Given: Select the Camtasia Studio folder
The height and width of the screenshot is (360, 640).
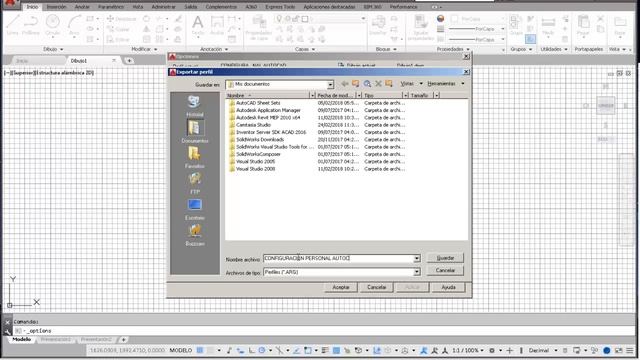Looking at the screenshot, I should click(x=249, y=125).
